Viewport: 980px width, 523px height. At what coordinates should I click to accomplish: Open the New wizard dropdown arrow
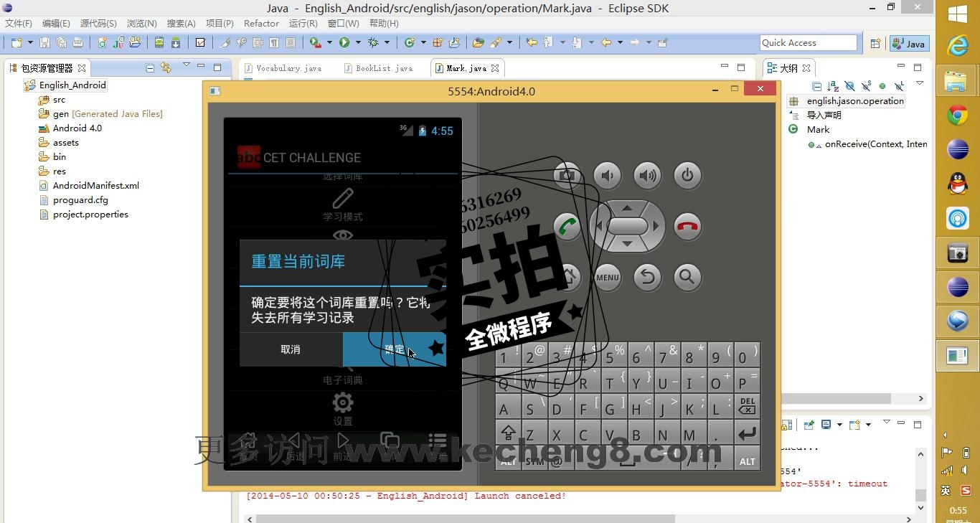coord(29,43)
